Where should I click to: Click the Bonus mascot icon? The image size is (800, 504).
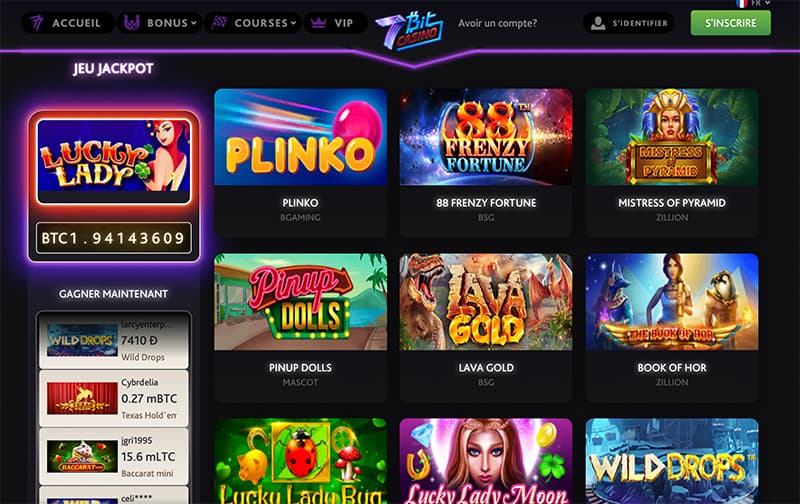click(132, 23)
